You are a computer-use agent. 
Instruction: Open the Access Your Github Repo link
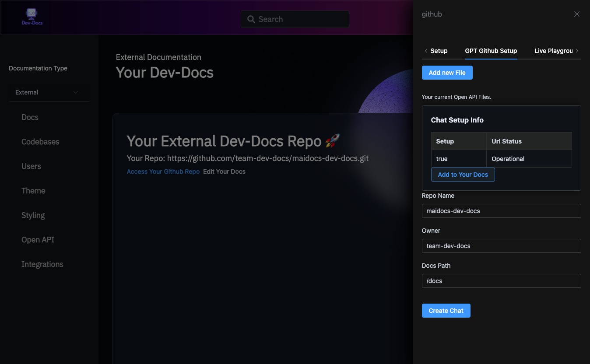click(163, 171)
